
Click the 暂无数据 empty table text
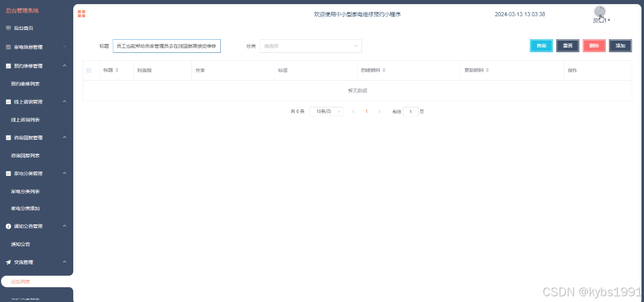click(x=357, y=91)
